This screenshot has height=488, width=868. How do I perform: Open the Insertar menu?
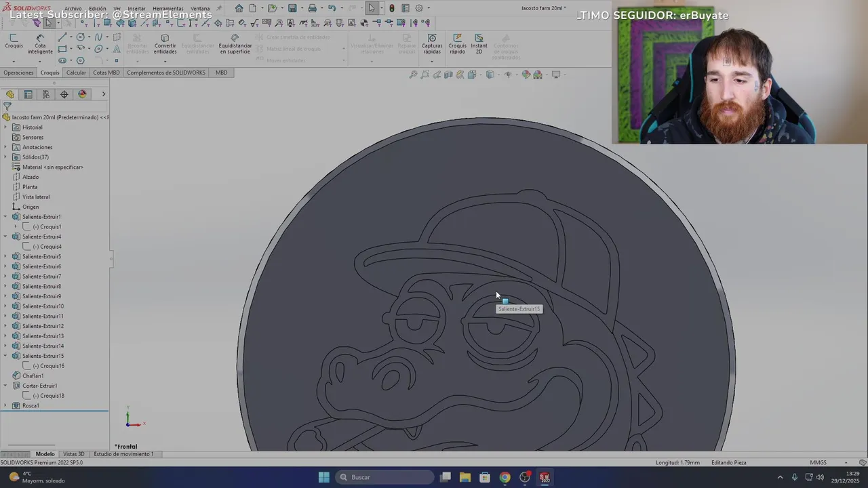pos(136,9)
